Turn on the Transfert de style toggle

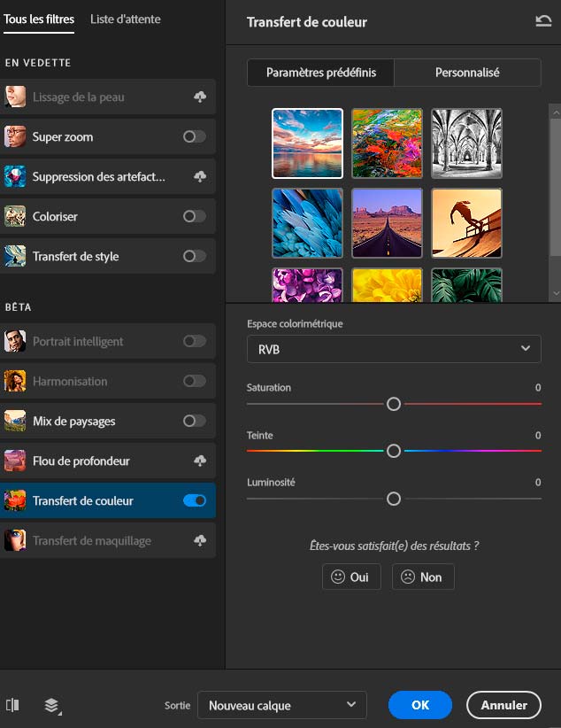[194, 257]
